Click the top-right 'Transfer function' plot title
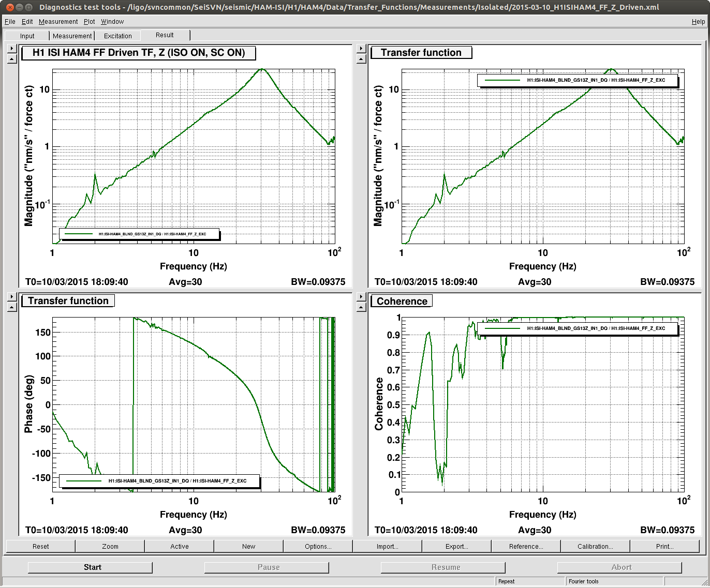Image resolution: width=710 pixels, height=588 pixels. [421, 53]
